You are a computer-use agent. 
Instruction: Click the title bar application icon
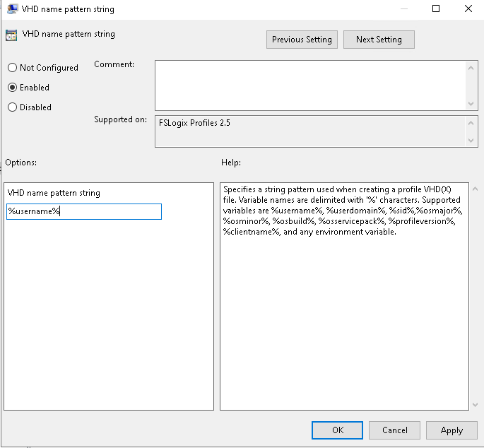(12, 8)
